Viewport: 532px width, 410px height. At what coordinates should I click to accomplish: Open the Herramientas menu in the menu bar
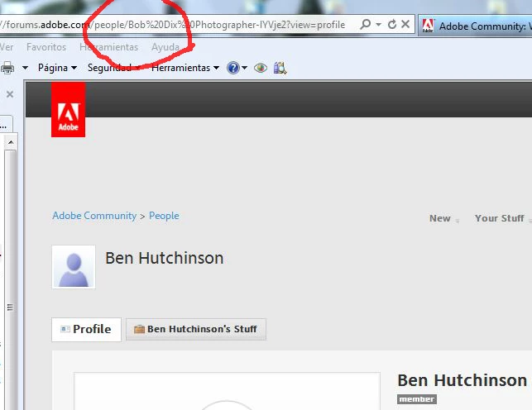click(x=109, y=47)
